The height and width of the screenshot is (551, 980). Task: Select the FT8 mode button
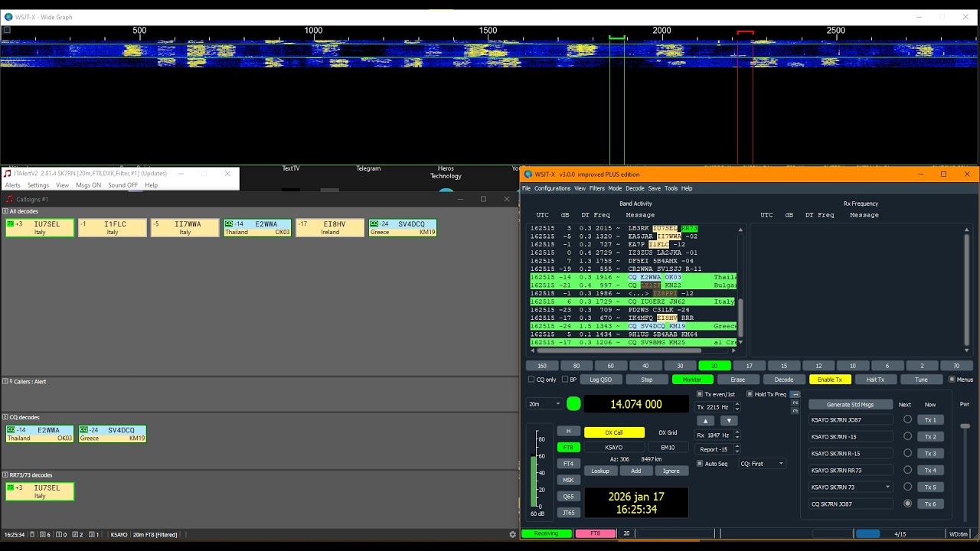pos(568,448)
